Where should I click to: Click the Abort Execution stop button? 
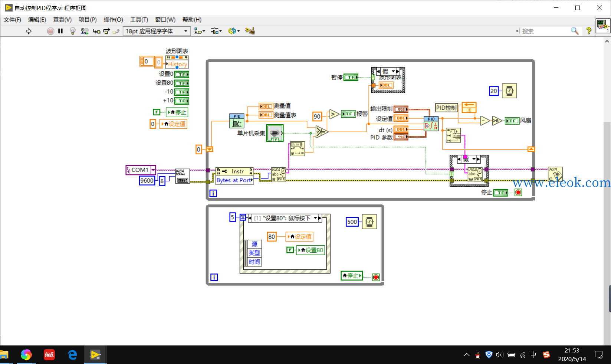50,31
